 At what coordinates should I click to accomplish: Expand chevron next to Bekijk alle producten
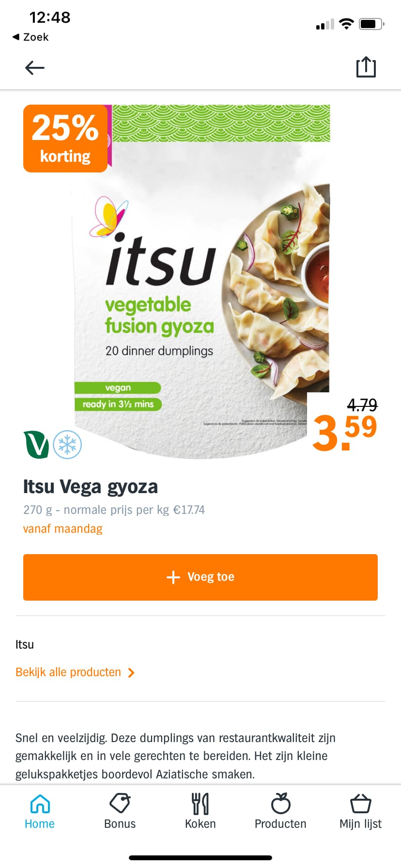click(131, 673)
